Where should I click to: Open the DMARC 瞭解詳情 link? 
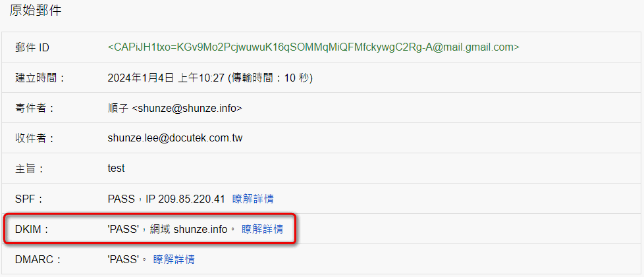click(174, 259)
